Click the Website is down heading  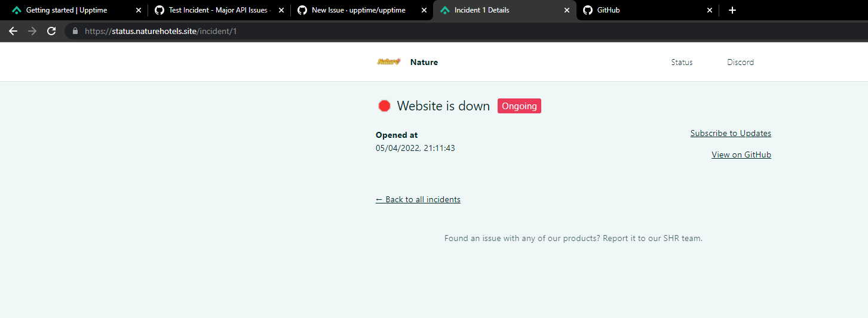coord(443,106)
